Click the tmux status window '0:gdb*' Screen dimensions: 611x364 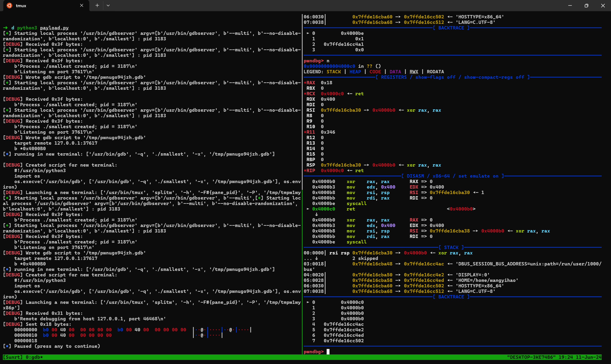point(34,357)
